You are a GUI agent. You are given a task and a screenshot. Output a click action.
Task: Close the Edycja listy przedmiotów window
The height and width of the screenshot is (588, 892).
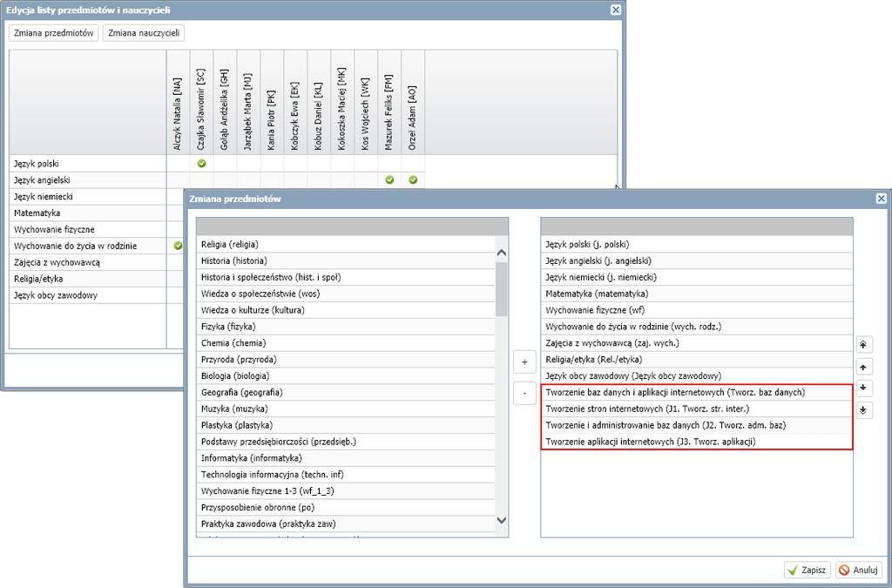615,10
